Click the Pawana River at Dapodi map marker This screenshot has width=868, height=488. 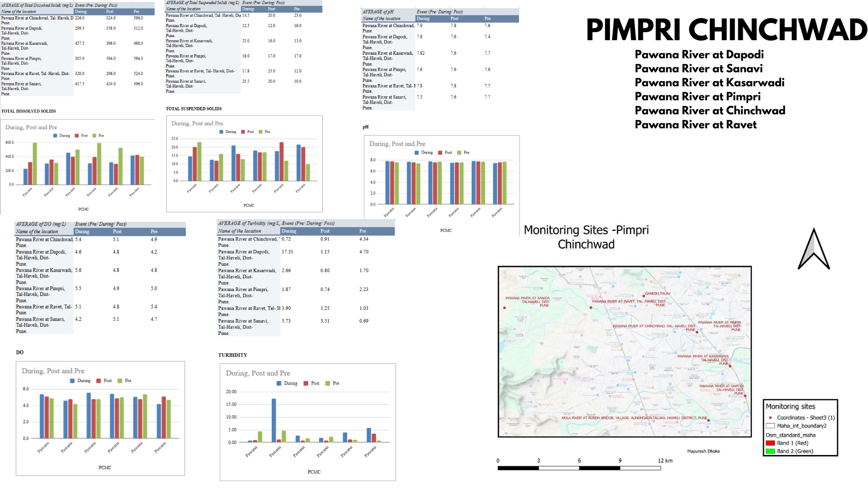(745, 396)
